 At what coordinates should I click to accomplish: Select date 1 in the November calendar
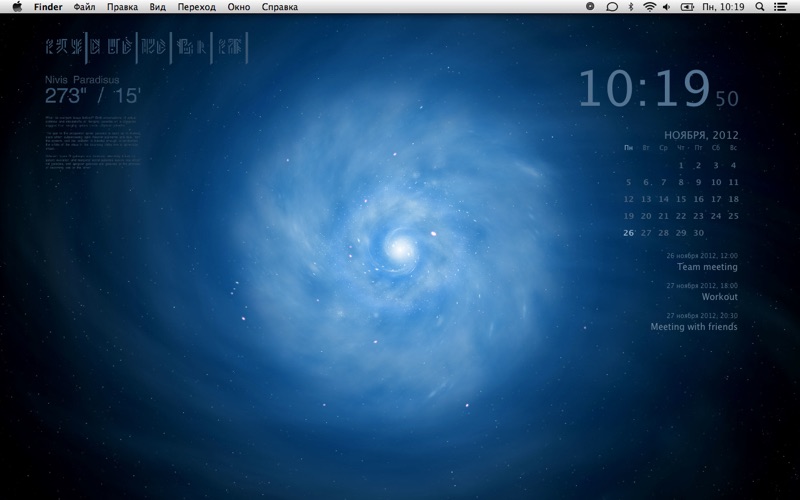(681, 165)
